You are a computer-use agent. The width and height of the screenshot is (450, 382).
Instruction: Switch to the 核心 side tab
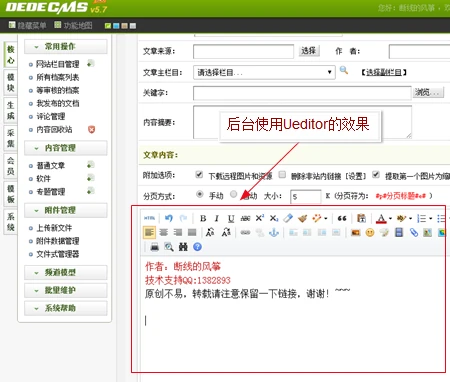click(11, 55)
